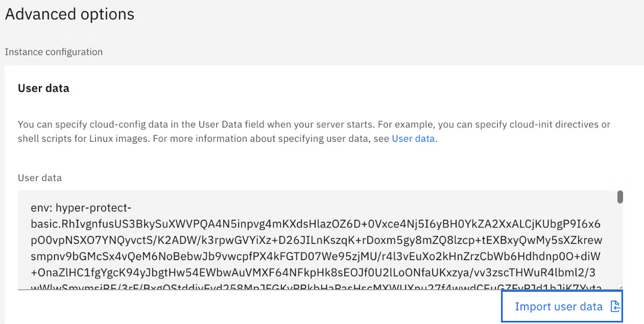Click the User data textarea scrollbar thumb
This screenshot has height=324, width=644.
pos(620,197)
